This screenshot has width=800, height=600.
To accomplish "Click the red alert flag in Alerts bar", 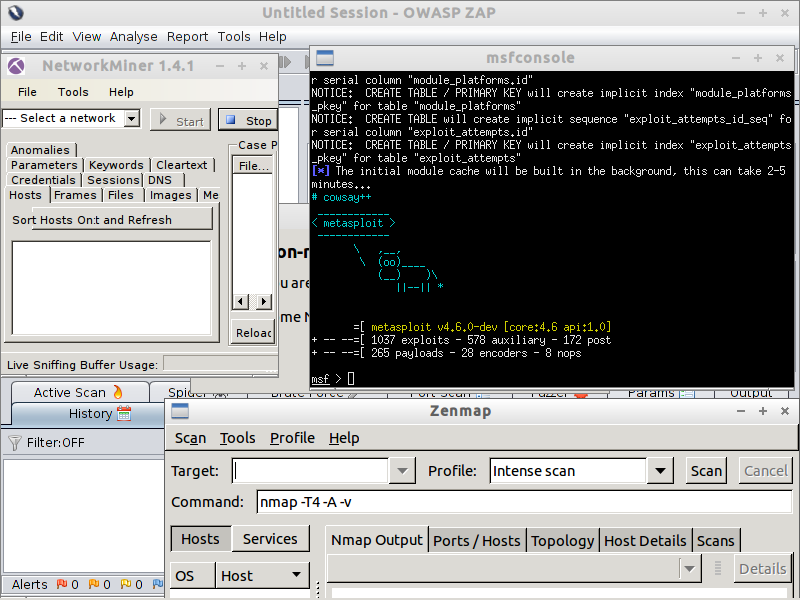I will pos(62,584).
